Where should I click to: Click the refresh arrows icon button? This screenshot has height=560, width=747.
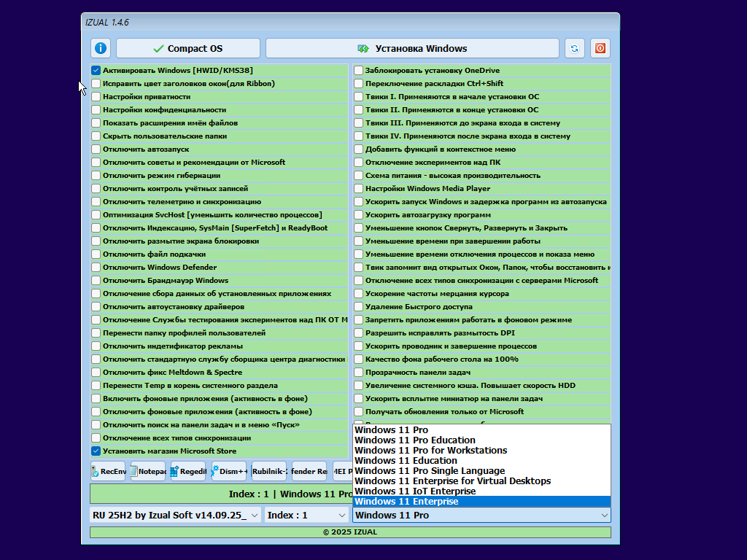coord(575,48)
